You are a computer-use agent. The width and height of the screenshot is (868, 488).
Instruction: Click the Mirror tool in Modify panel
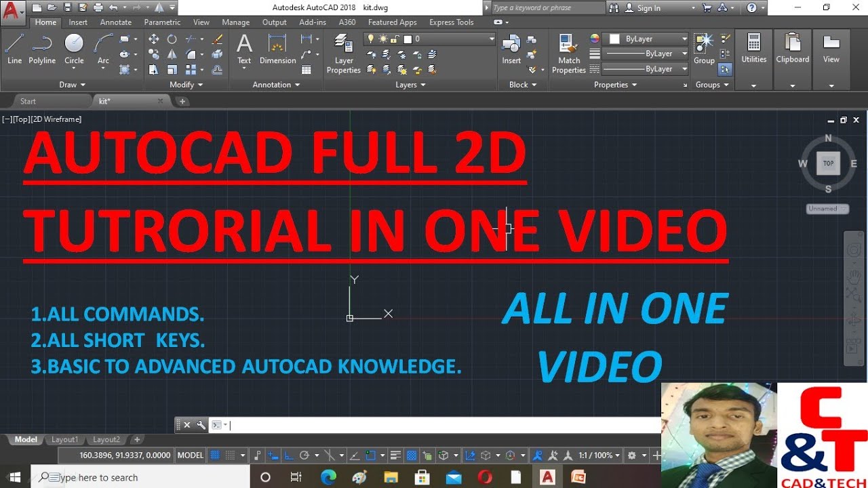click(x=172, y=54)
